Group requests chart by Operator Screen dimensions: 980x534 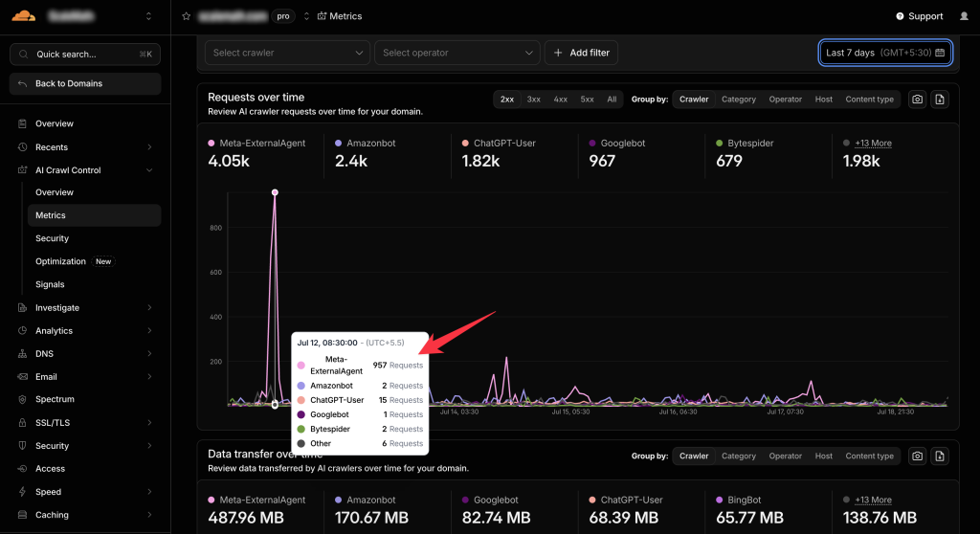[x=786, y=100]
